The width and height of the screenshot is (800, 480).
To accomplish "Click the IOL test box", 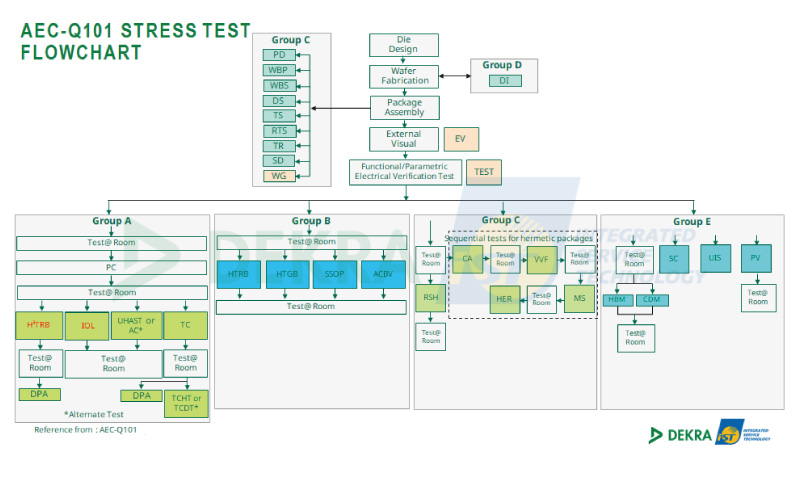I will pyautogui.click(x=88, y=325).
